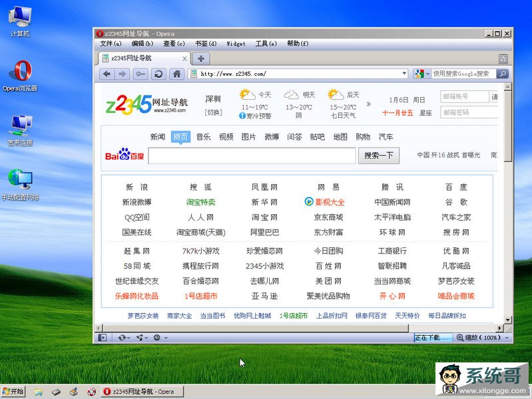The image size is (532, 399).
Task: Click the 七日天气 link
Action: pyautogui.click(x=343, y=115)
